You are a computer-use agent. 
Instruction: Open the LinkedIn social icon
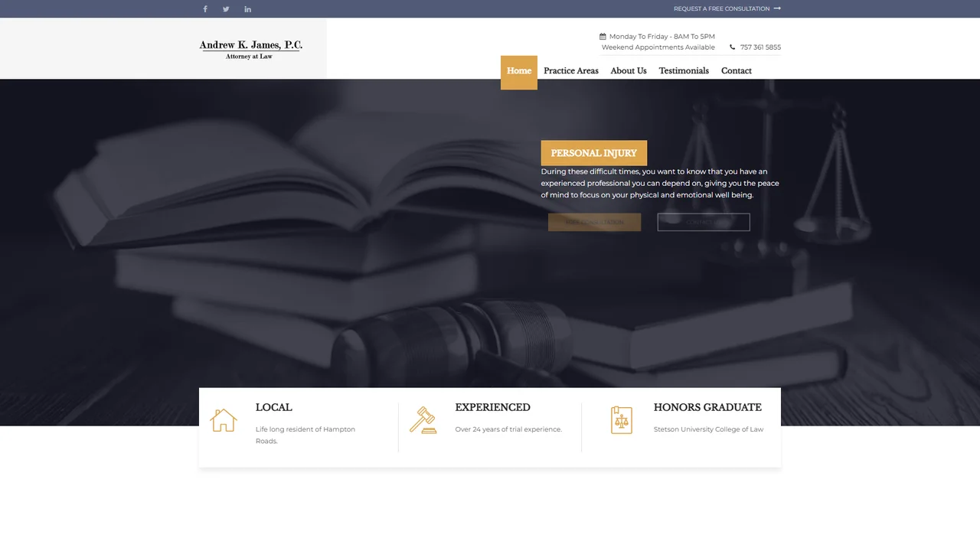(247, 9)
